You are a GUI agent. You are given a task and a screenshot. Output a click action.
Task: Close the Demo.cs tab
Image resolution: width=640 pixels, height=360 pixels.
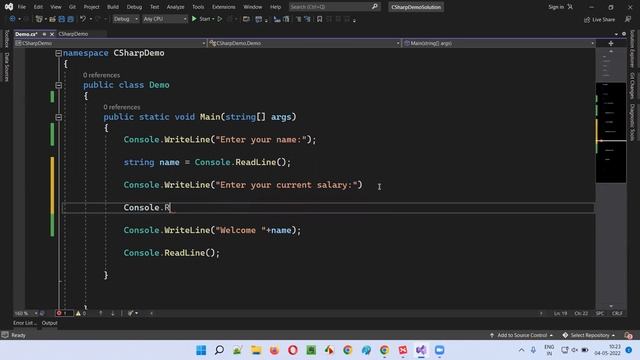coord(52,34)
